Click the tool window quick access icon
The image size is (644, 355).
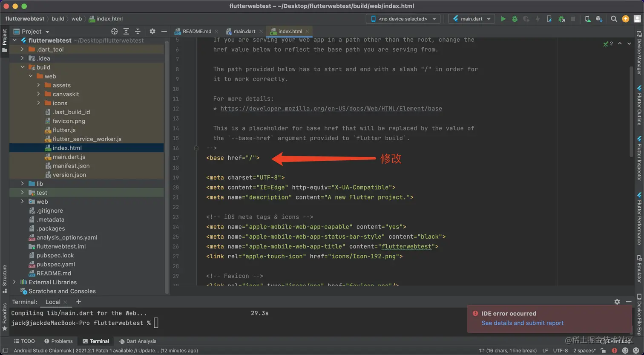tap(6, 351)
